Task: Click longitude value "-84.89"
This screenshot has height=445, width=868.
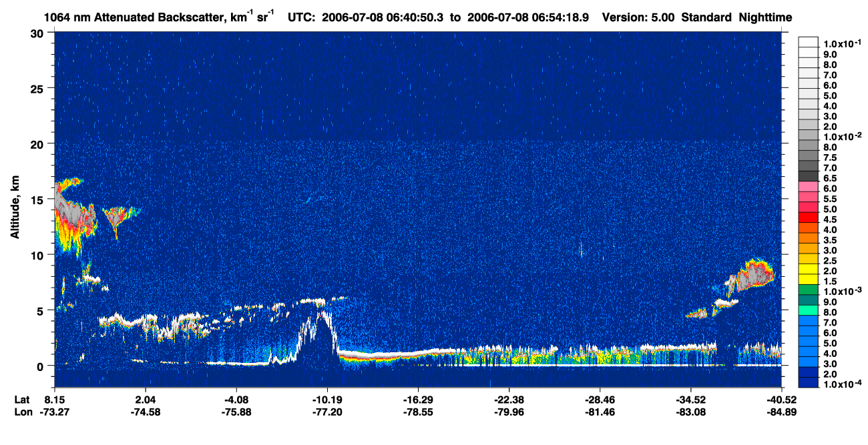Action: pyautogui.click(x=781, y=412)
